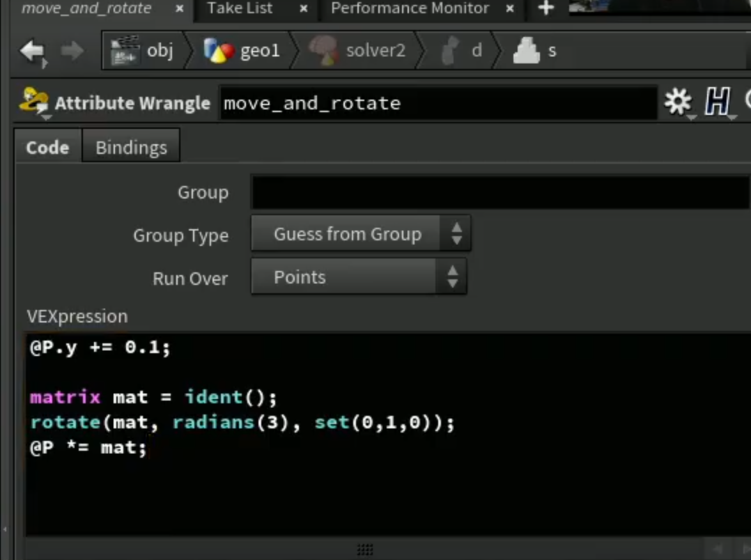Open the Take List tab

pyautogui.click(x=240, y=8)
